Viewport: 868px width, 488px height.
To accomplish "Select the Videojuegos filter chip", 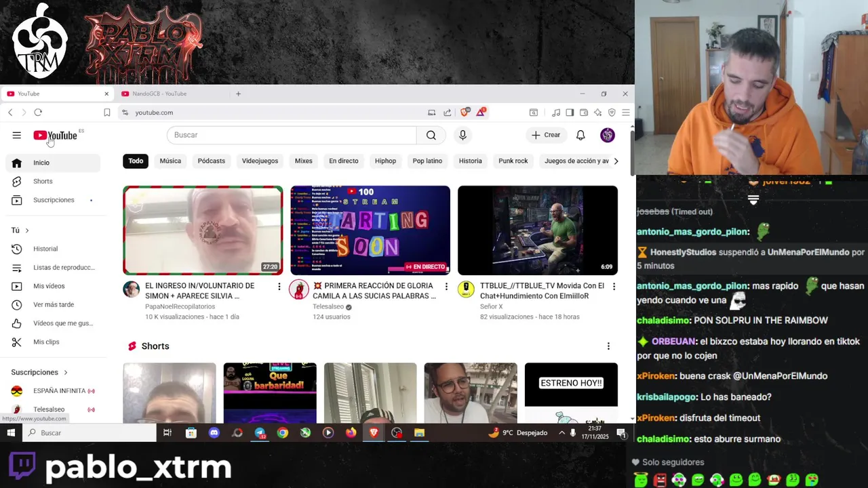I will coord(260,161).
